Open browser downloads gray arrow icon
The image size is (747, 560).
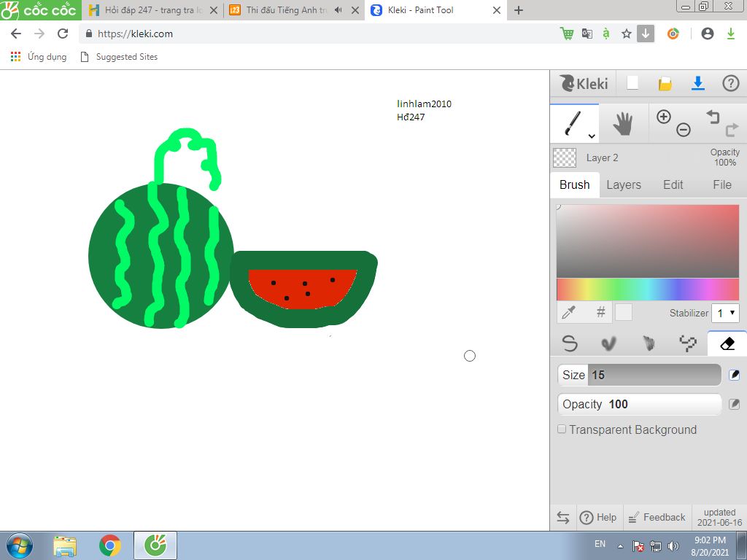pos(646,34)
